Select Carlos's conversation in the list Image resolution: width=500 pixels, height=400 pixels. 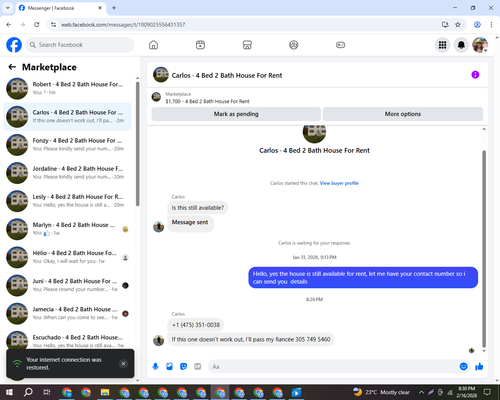tap(67, 117)
